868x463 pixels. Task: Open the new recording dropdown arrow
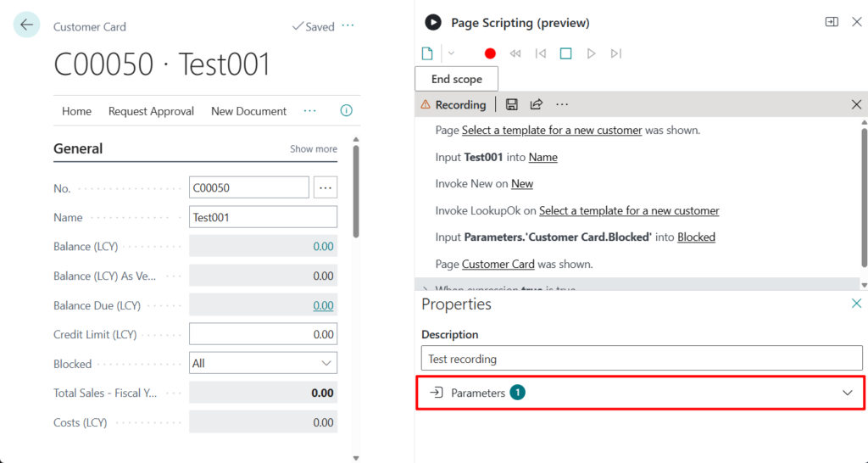[x=451, y=53]
